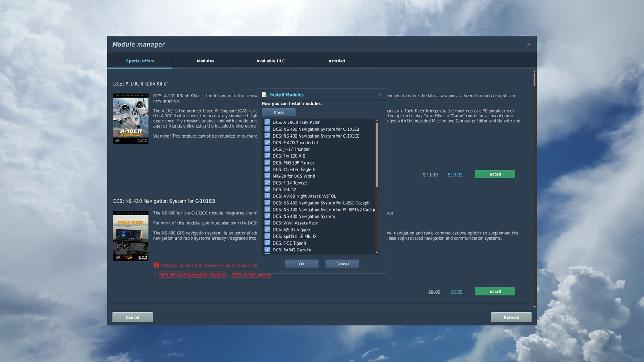Uncheck DCS: P-47D Thunderbolt checkbox
This screenshot has width=644, height=362.
pos(267,142)
